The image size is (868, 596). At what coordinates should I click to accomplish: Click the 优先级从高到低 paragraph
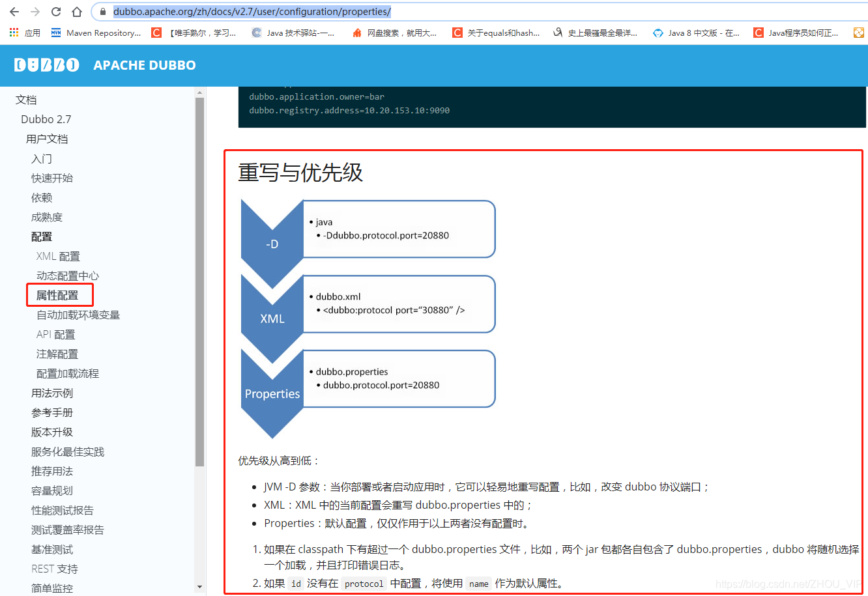[279, 461]
